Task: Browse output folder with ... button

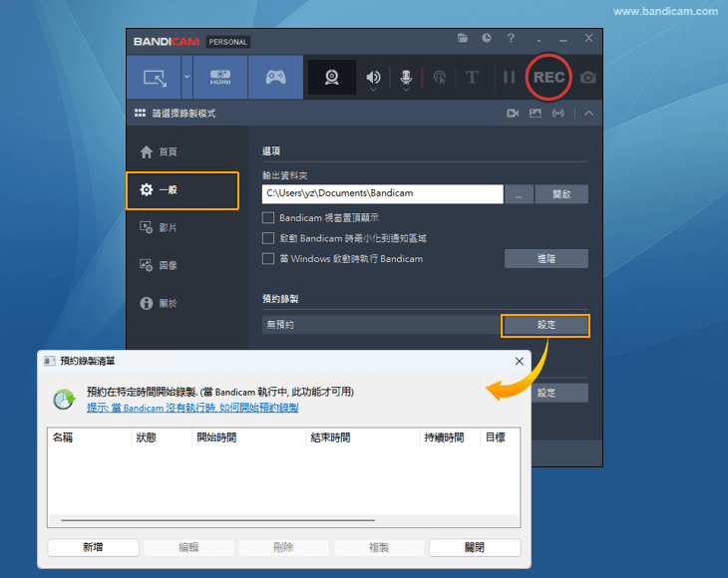Action: click(519, 194)
